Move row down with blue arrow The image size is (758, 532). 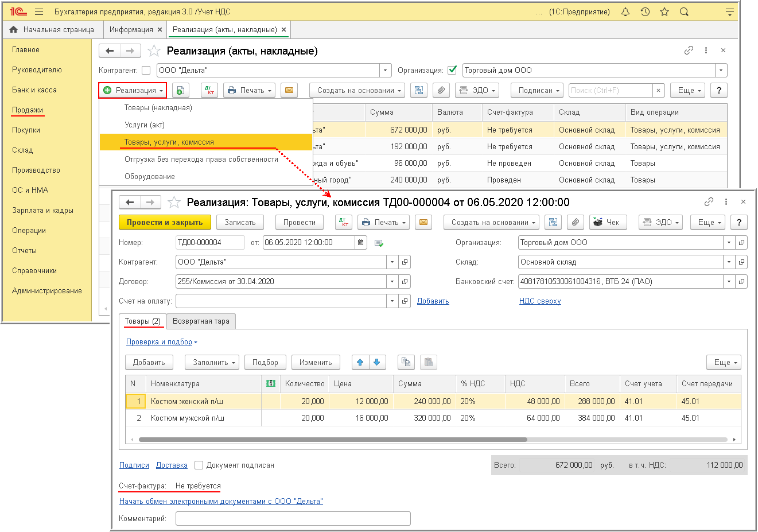pos(377,362)
